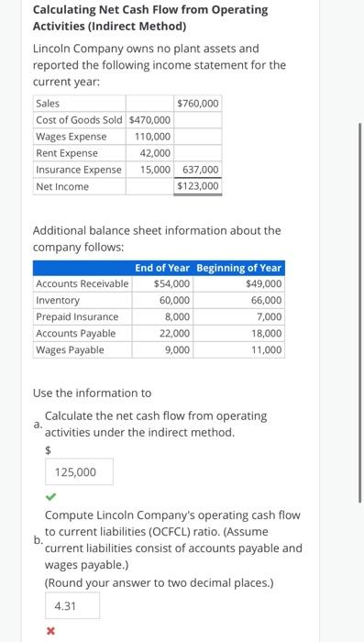Screen dimensions: 364x642
Task: Click the Prepaid Insurance row label
Action: pos(77,317)
